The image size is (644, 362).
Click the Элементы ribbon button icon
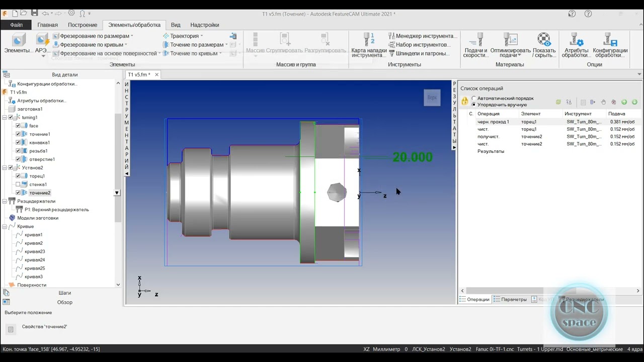click(18, 40)
